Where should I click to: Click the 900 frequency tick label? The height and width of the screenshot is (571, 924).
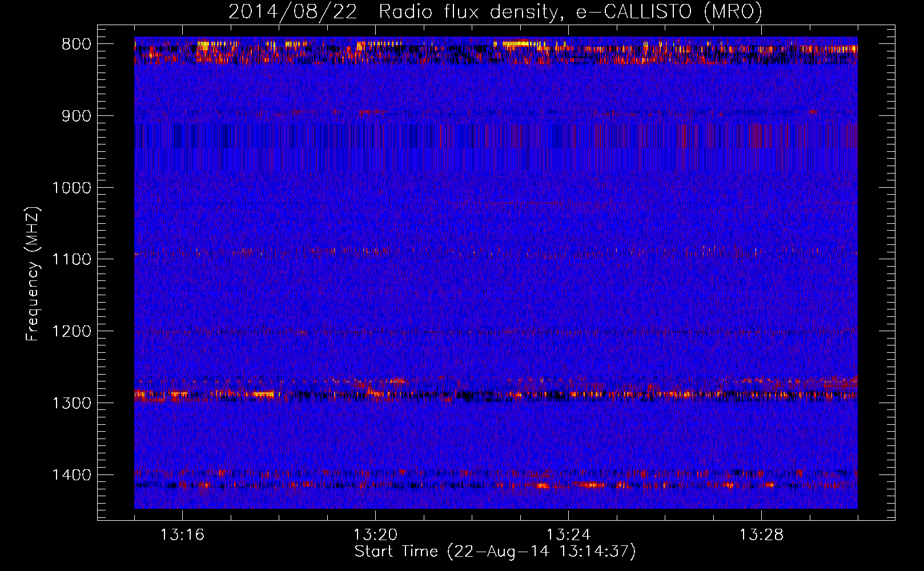tap(76, 116)
